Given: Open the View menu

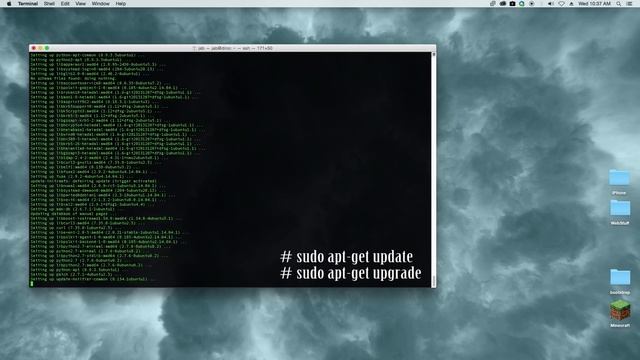Looking at the screenshot, I should [x=81, y=4].
